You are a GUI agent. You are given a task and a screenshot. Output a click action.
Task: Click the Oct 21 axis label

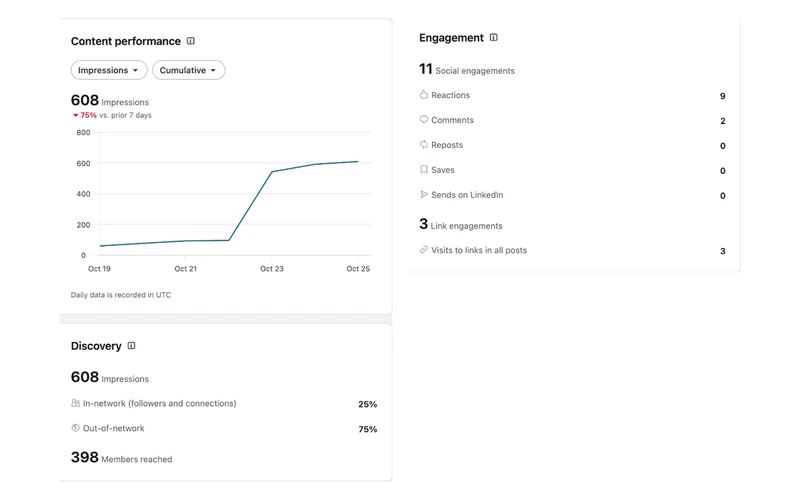(185, 269)
